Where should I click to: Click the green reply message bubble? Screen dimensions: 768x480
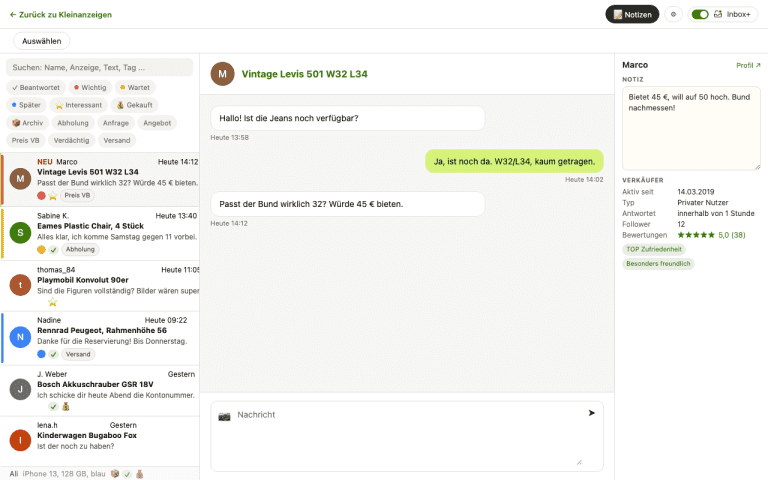point(514,161)
